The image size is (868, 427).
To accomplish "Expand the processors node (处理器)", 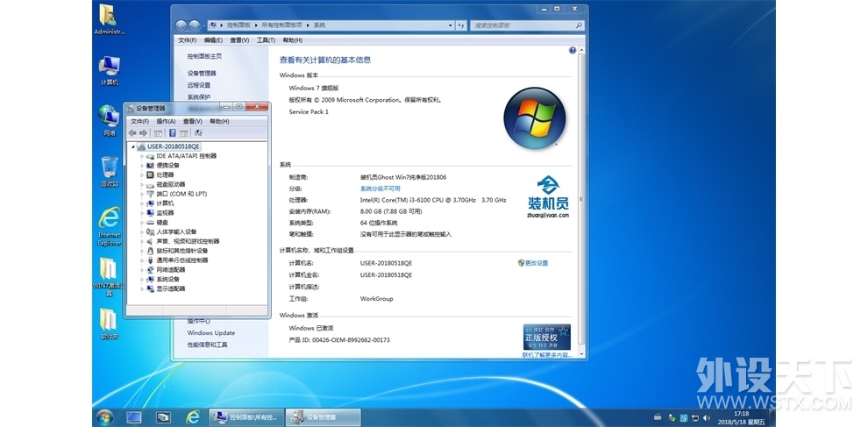I will (142, 175).
